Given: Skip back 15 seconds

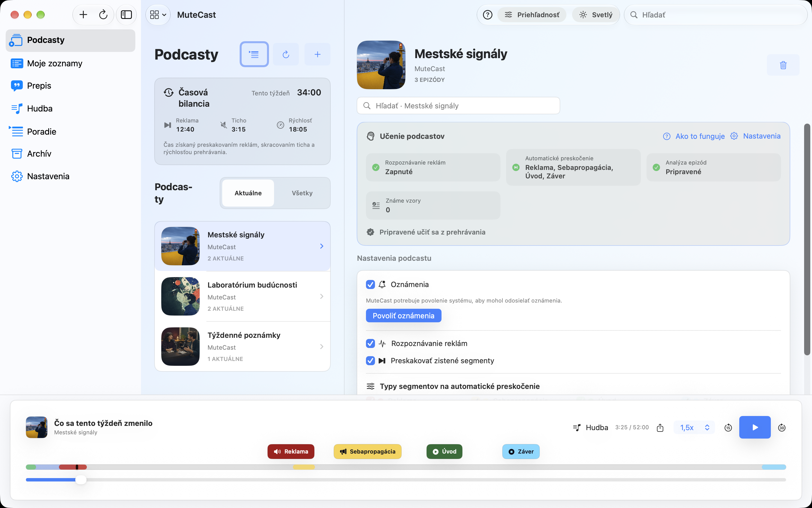Looking at the screenshot, I should (x=728, y=427).
